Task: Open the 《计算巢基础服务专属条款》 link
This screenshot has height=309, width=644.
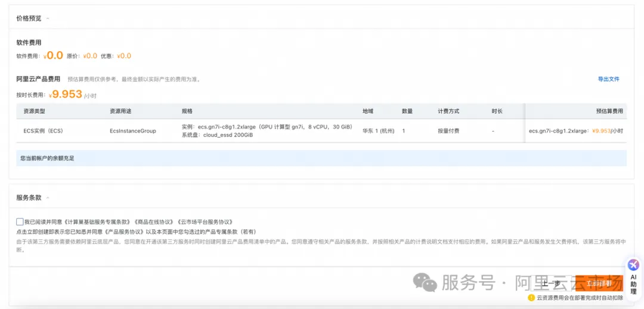Action: coord(98,221)
